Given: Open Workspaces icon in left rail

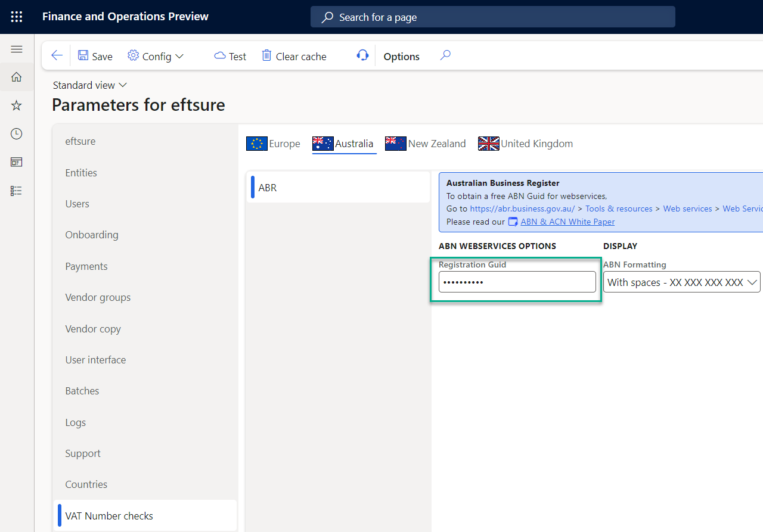Looking at the screenshot, I should click(x=17, y=162).
